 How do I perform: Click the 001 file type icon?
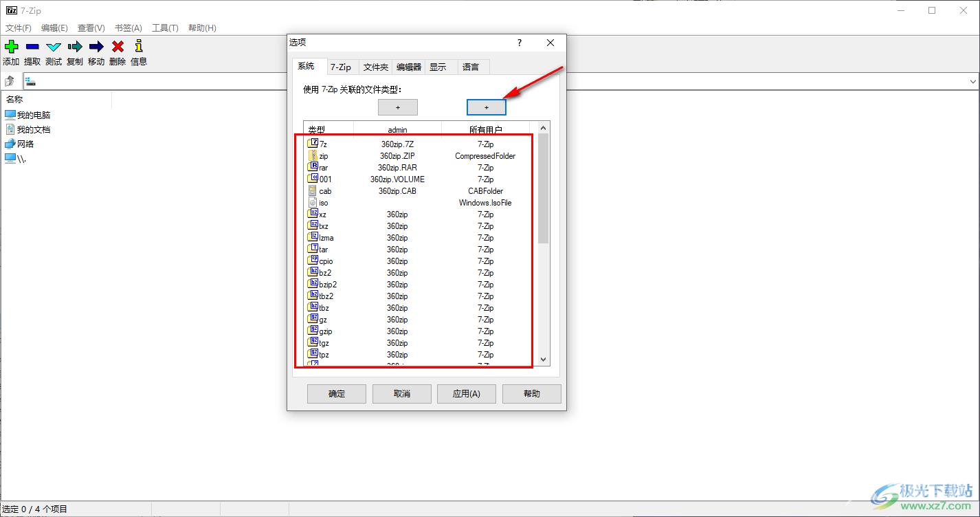(x=313, y=179)
